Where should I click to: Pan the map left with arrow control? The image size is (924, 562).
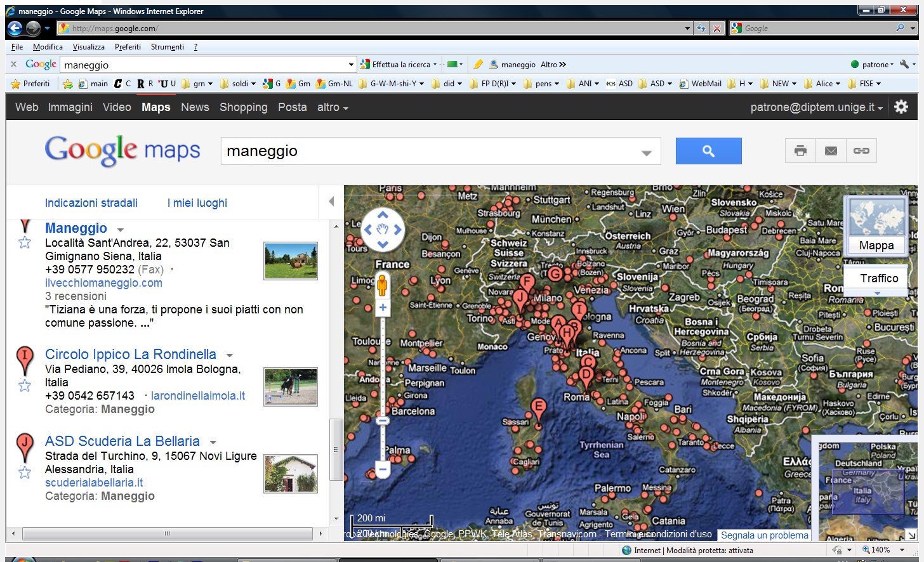368,230
